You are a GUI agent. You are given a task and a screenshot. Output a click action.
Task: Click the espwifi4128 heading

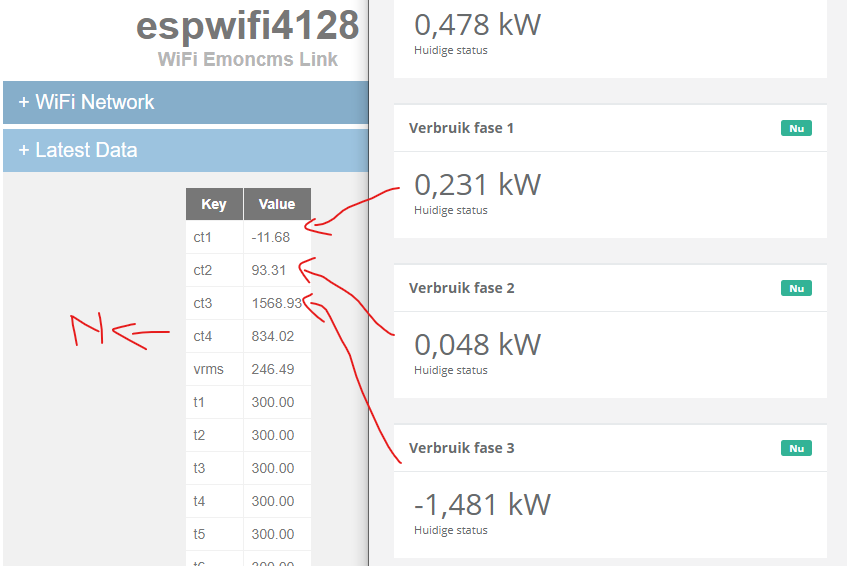coord(247,25)
